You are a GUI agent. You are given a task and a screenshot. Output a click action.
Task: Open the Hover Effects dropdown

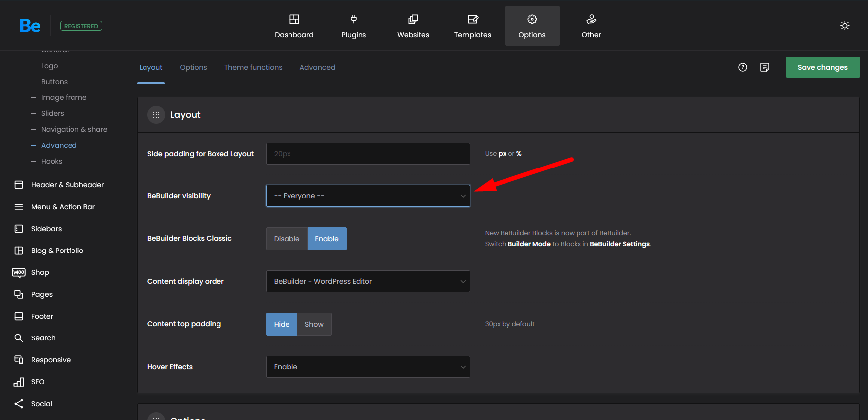pos(368,367)
